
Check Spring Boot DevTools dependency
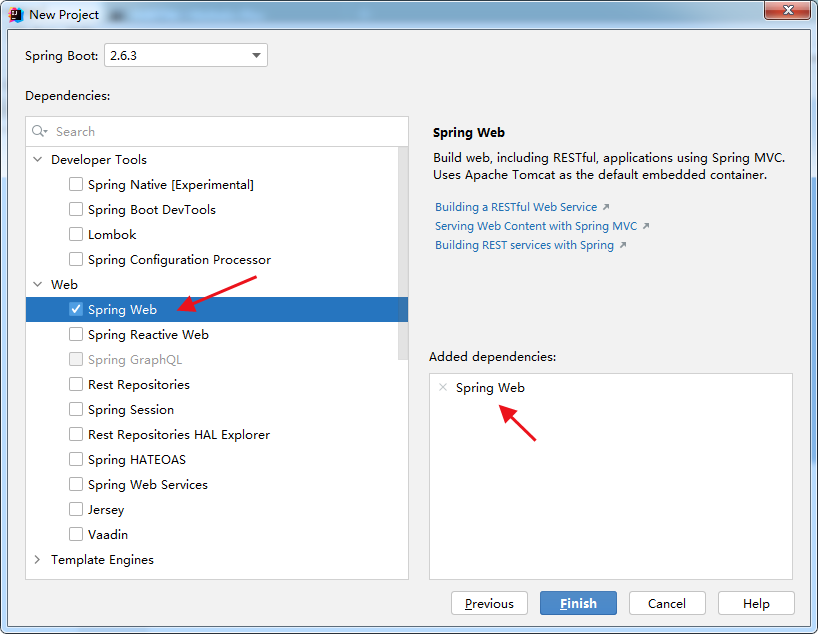tap(76, 209)
